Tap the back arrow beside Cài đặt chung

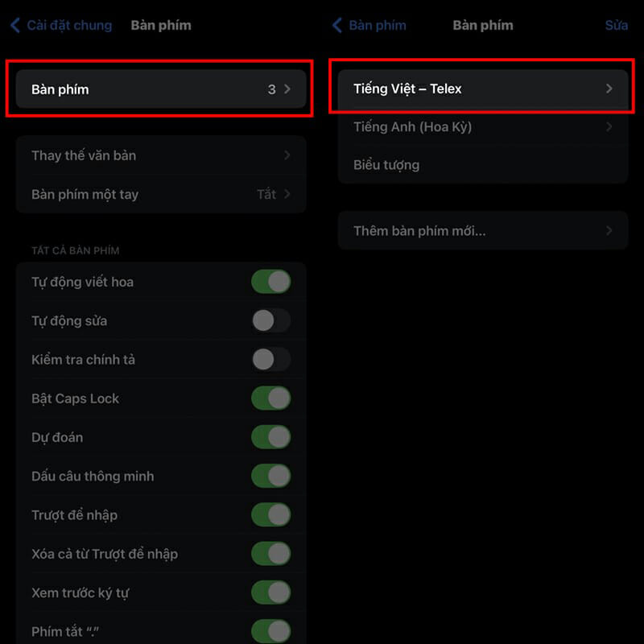pyautogui.click(x=15, y=26)
